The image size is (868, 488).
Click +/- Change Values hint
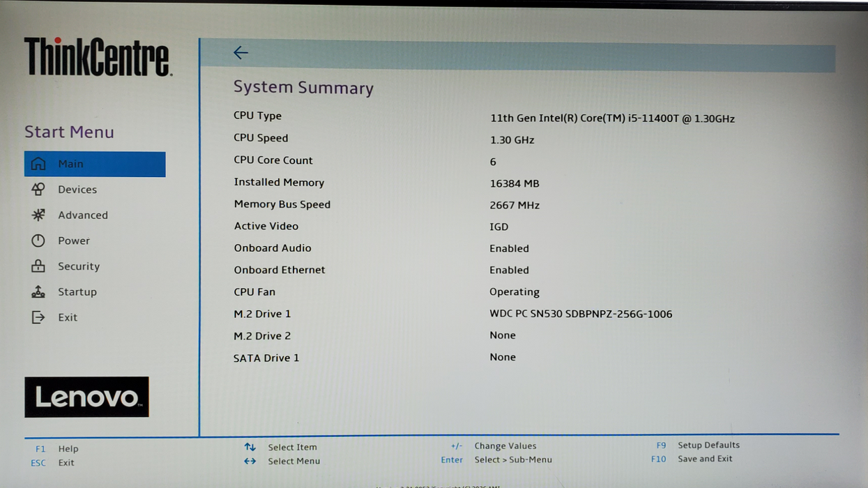point(494,445)
